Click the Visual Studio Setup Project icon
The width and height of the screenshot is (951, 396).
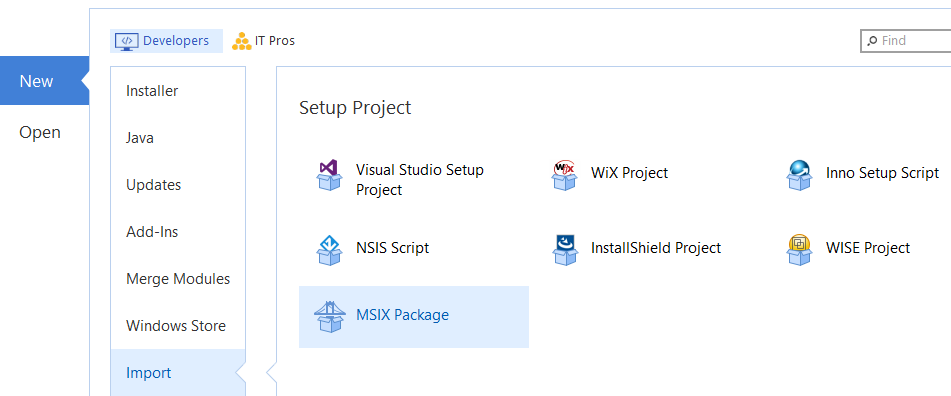[329, 176]
